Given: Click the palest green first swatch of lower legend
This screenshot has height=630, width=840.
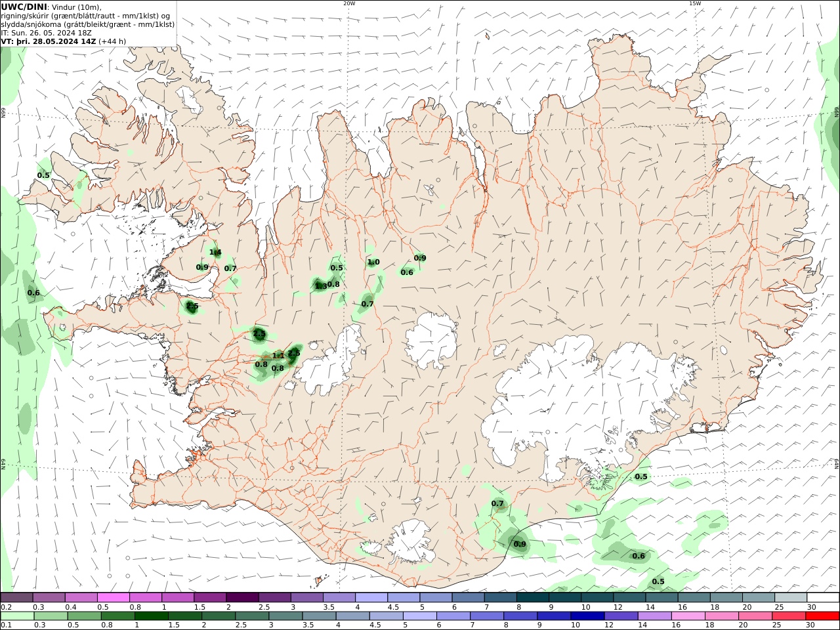Looking at the screenshot, I should [16, 616].
